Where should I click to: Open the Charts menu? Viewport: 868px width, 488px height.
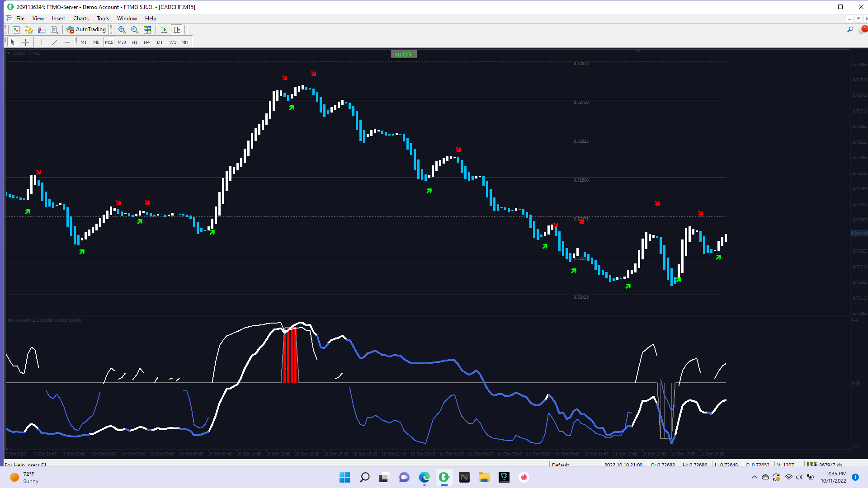(81, 19)
